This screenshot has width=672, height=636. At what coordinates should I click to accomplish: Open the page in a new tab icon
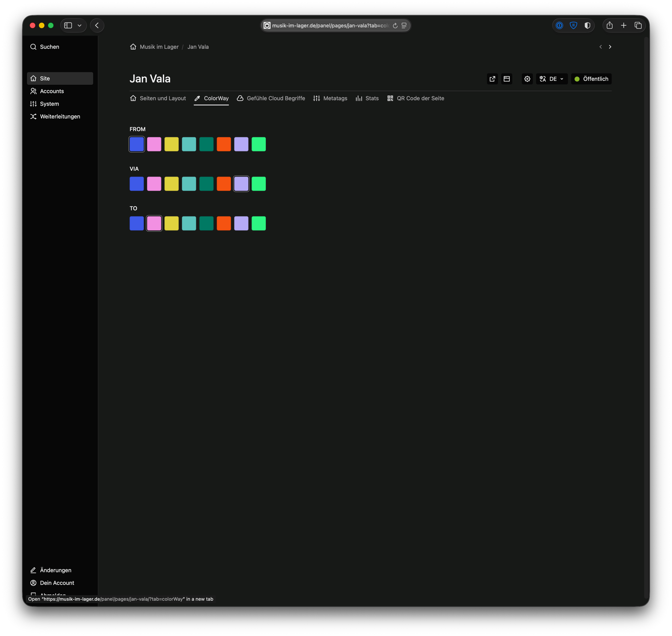pyautogui.click(x=492, y=79)
